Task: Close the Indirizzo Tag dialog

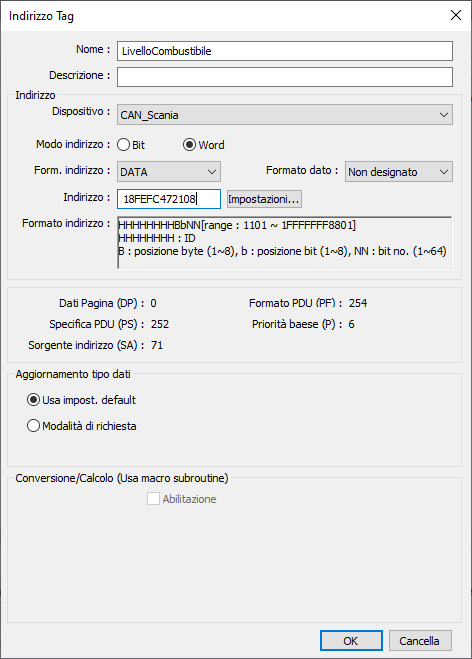Action: (x=456, y=16)
